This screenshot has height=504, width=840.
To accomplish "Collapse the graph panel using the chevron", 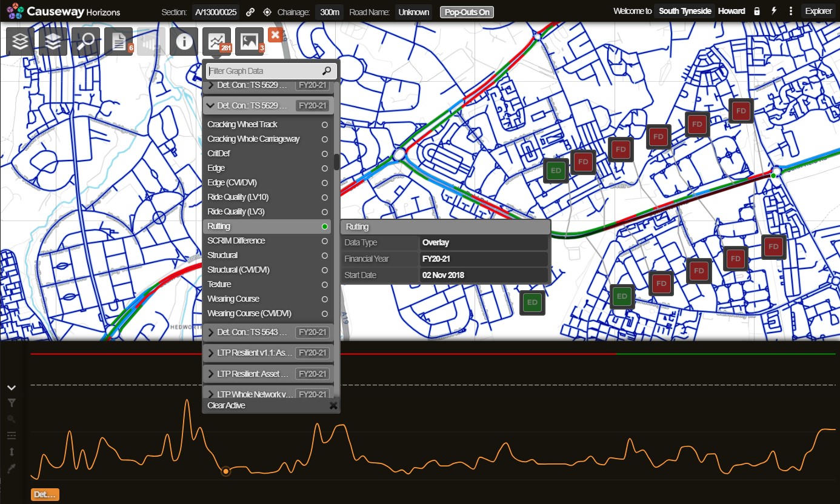I will [11, 388].
